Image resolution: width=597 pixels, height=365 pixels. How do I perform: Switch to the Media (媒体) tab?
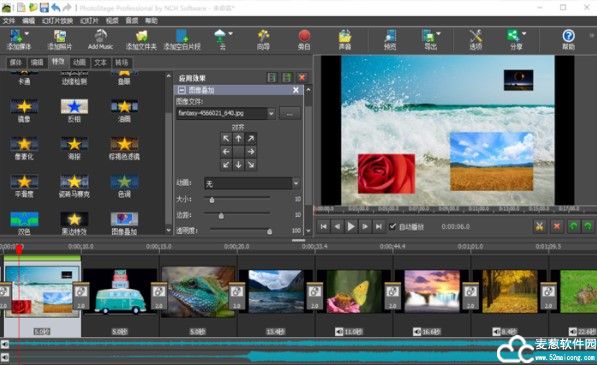click(16, 62)
